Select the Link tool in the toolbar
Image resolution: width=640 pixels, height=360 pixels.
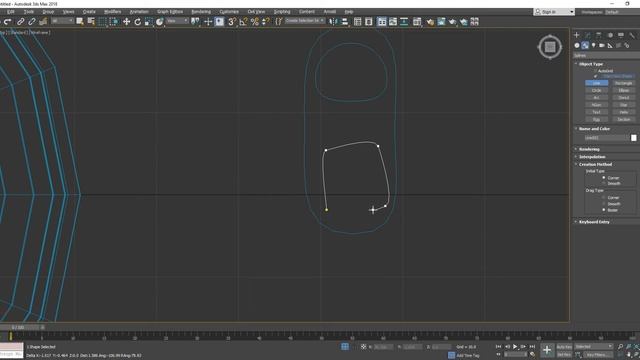click(x=20, y=22)
